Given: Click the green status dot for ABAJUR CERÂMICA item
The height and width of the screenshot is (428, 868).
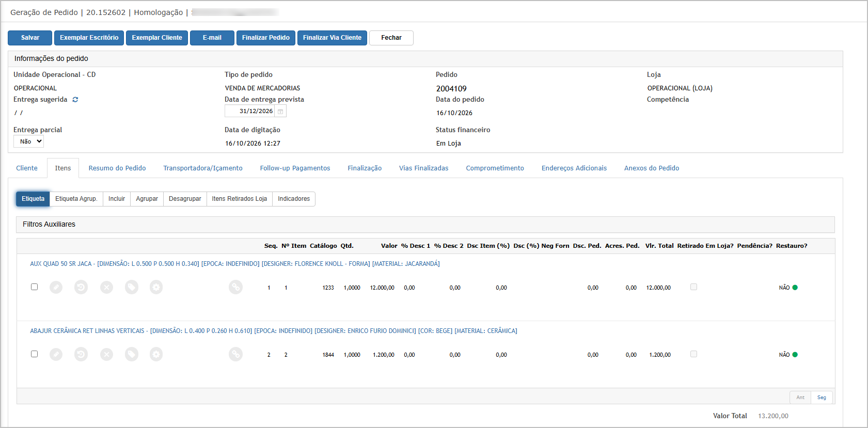Looking at the screenshot, I should tap(795, 355).
